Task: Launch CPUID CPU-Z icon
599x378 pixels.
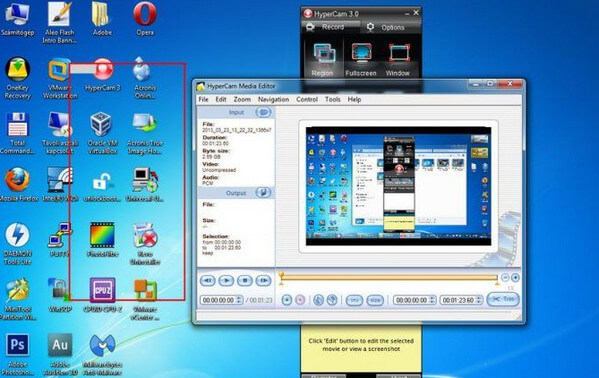Action: (102, 295)
